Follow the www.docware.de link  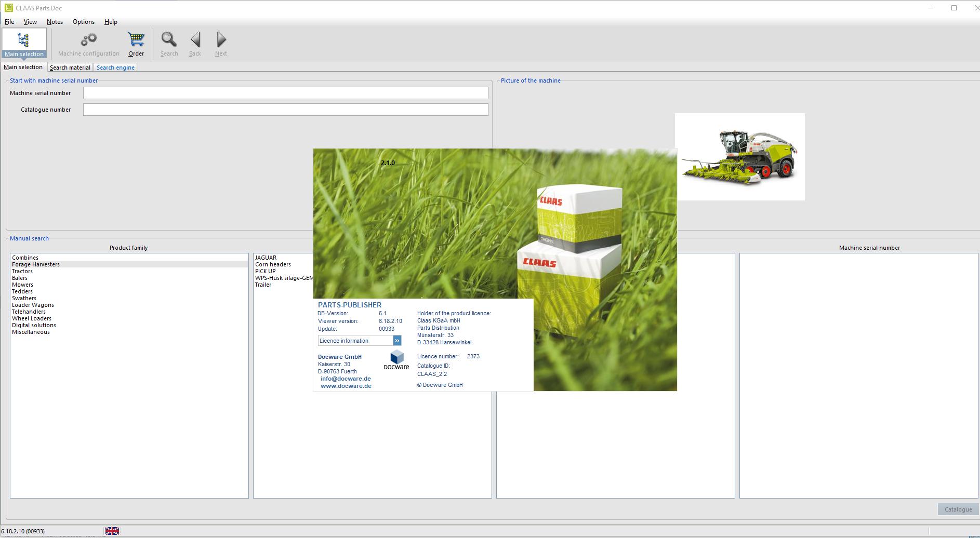coord(346,386)
